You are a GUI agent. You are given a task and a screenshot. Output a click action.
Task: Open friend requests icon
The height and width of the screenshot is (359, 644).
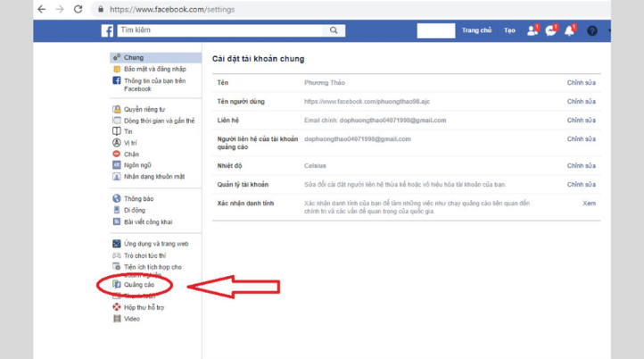533,30
